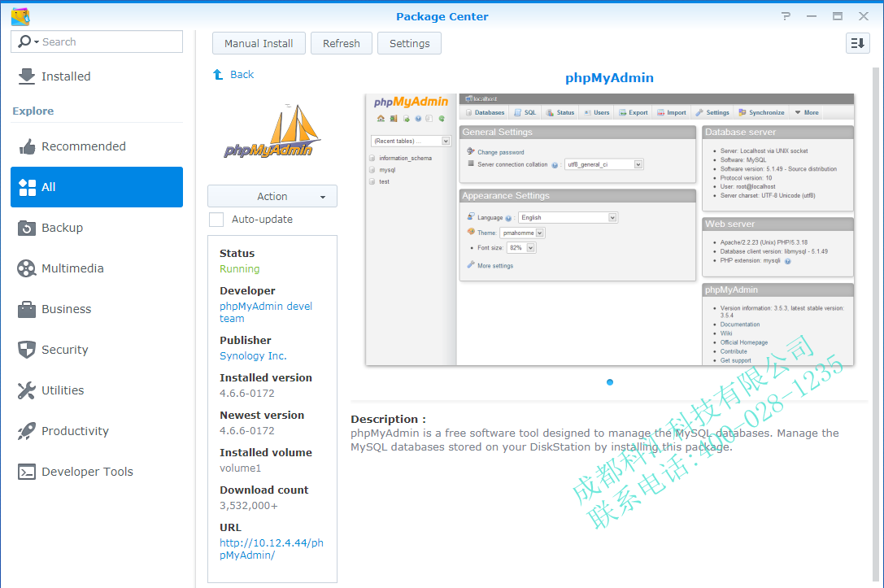Switch to the Security category
The width and height of the screenshot is (884, 588).
[97, 350]
